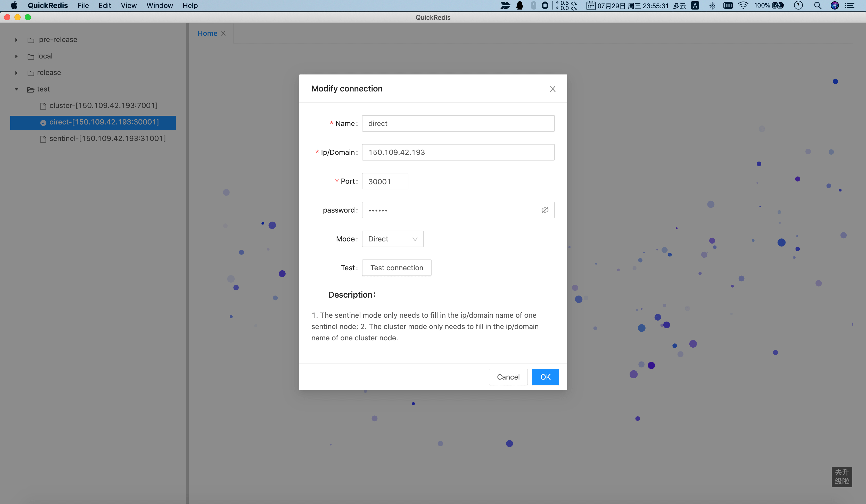Click the Ip/Domain input field

click(458, 152)
